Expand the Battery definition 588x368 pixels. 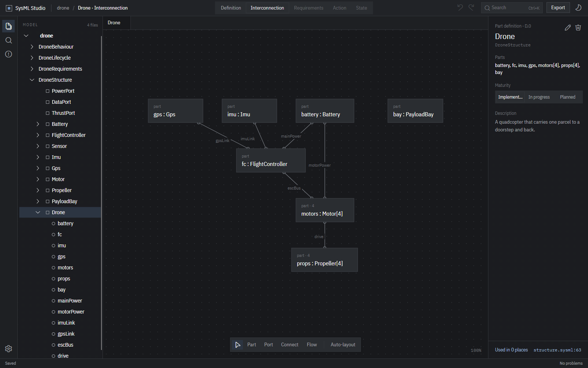coord(38,124)
